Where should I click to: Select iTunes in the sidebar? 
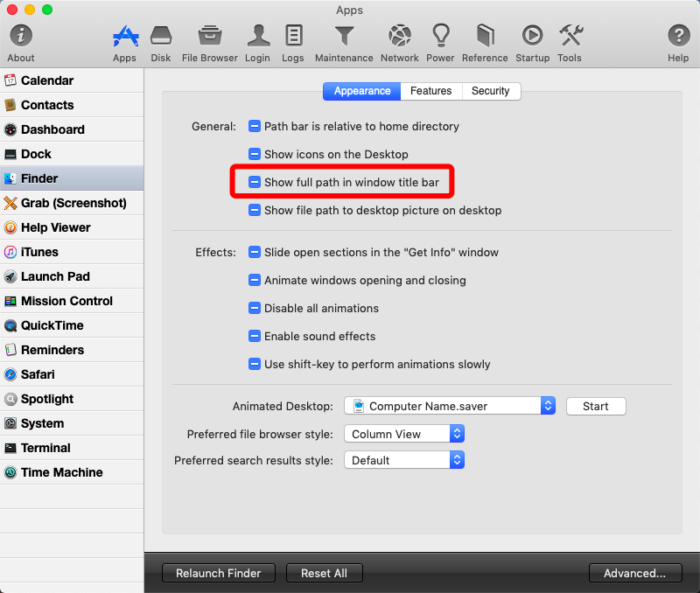click(x=72, y=252)
